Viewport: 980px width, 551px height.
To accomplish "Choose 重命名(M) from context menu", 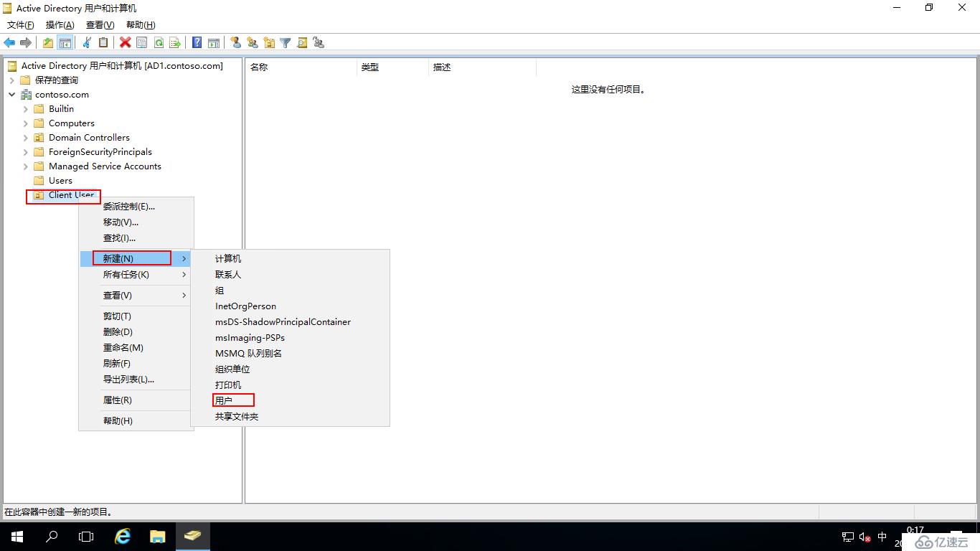I will coord(136,348).
